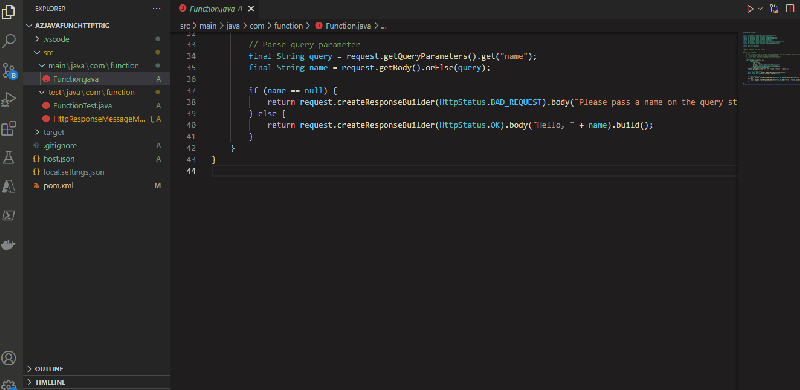The height and width of the screenshot is (390, 800).
Task: Click the open changes compare icon
Action: (774, 9)
